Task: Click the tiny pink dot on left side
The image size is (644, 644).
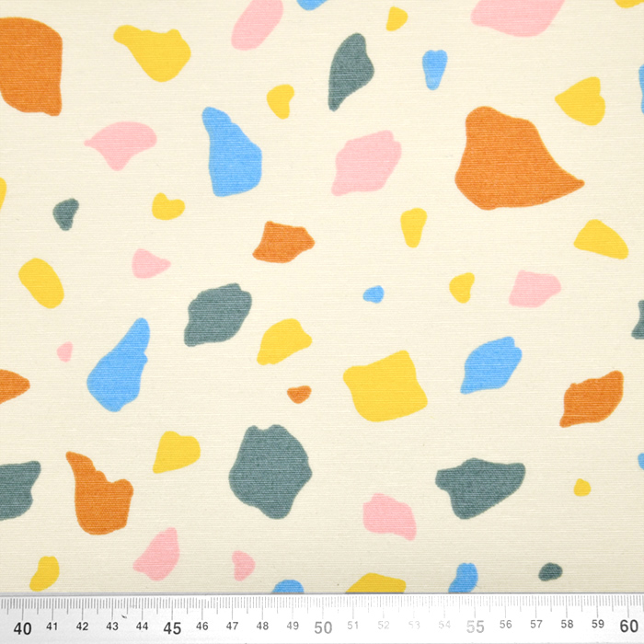Action: coord(64,351)
